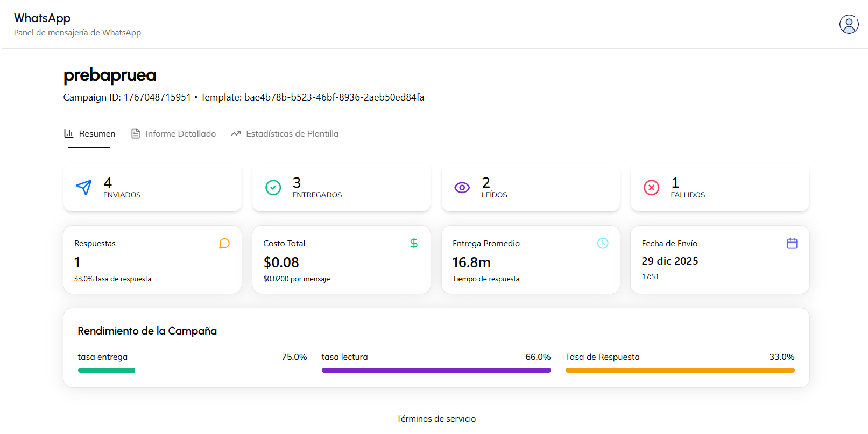Screen dimensions: 868x434
Task: Open the Términos de servicio link
Action: click(x=436, y=418)
